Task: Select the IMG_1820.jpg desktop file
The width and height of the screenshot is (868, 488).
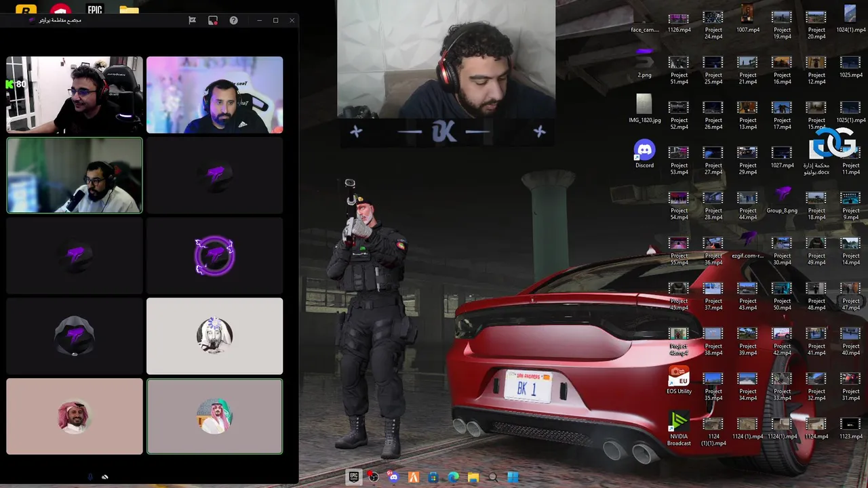Action: [644, 109]
